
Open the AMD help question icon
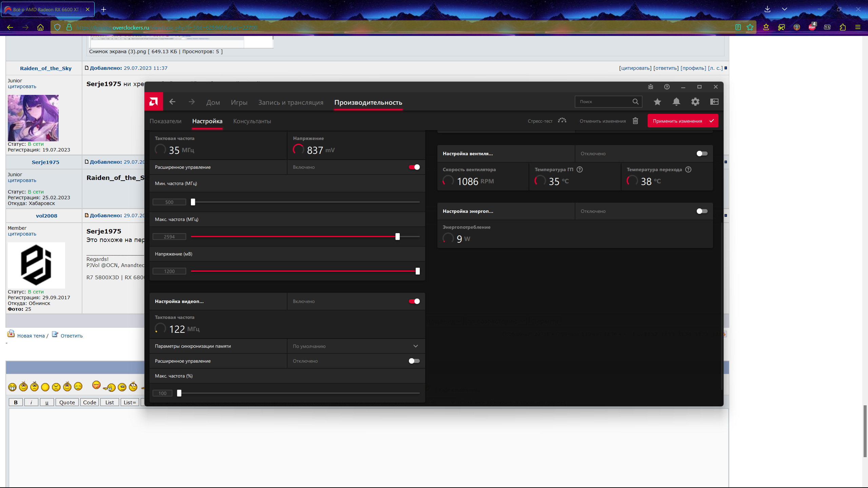click(667, 87)
